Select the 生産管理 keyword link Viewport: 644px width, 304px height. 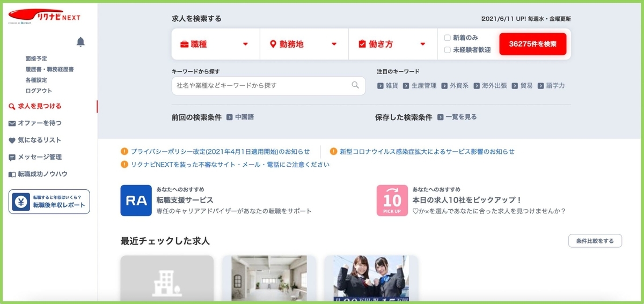coord(423,86)
